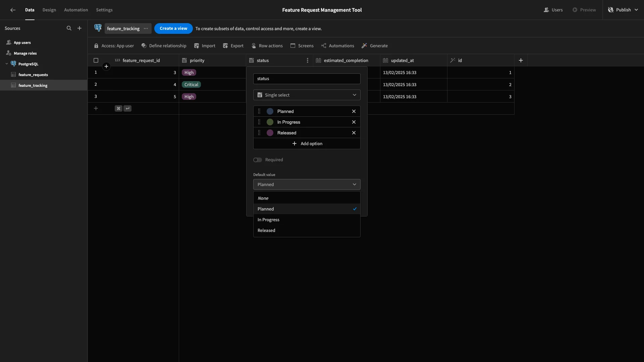Screen dimensions: 644x362
Task: Open Define relationship
Action: coord(164,46)
